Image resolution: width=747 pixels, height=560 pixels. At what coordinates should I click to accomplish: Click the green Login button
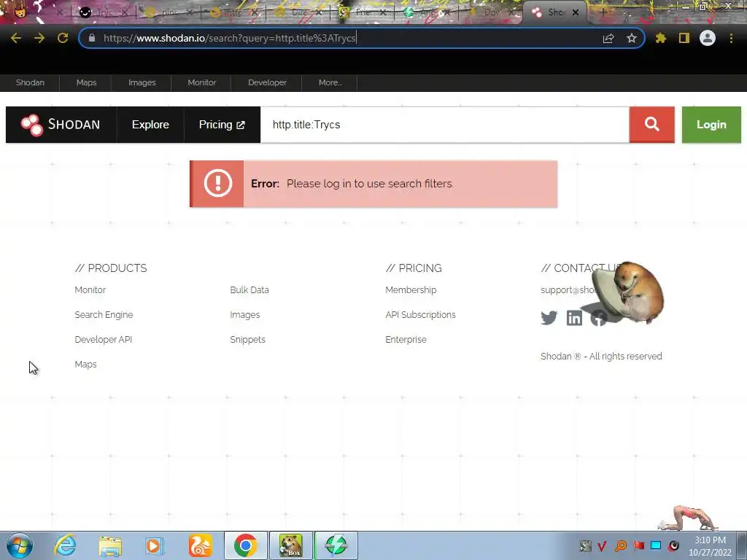point(711,125)
